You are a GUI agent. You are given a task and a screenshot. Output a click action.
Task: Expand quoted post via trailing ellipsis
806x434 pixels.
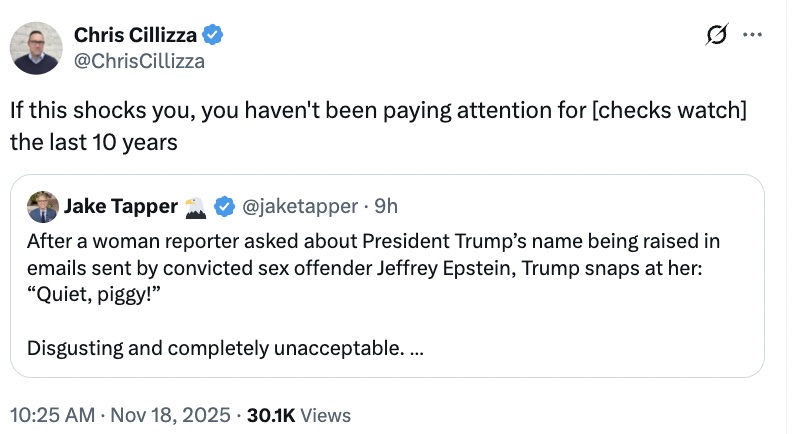pyautogui.click(x=416, y=348)
